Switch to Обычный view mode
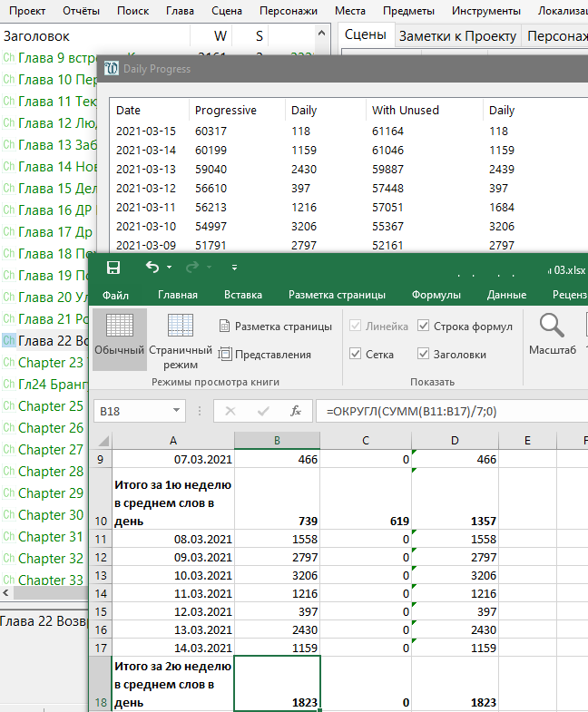 pos(120,339)
